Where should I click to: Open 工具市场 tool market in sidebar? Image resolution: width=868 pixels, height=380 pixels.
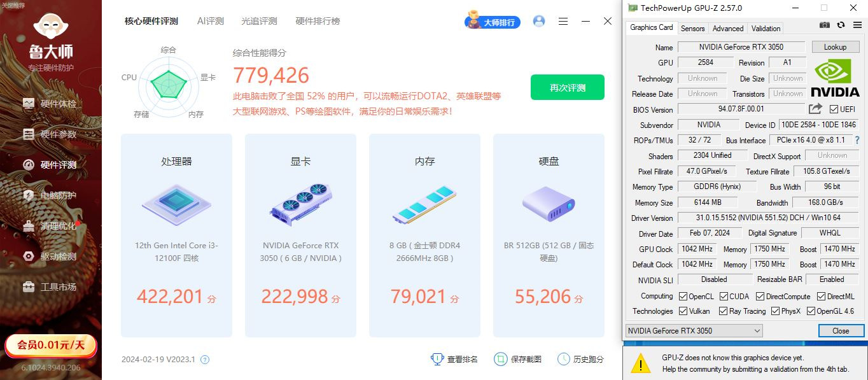50,287
